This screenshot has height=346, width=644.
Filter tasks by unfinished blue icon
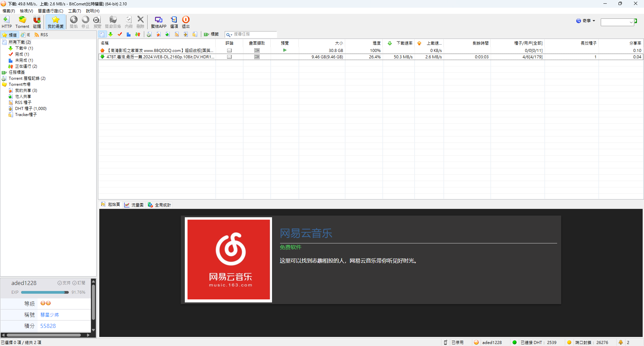click(x=128, y=34)
